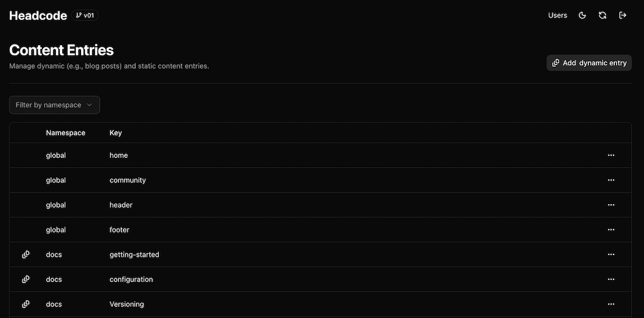Click dynamic entry icon beside getting-started
Screen dimensions: 644x318
coord(26,254)
